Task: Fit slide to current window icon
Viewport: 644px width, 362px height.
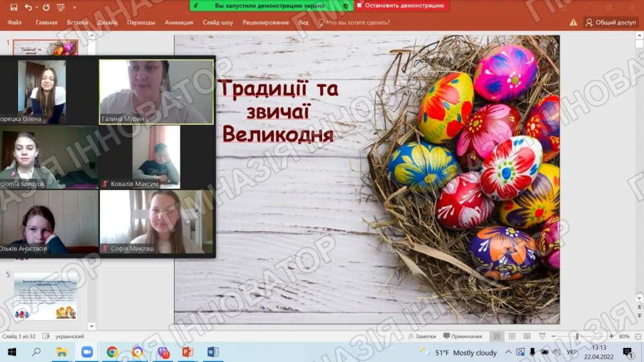Action: coord(638,336)
